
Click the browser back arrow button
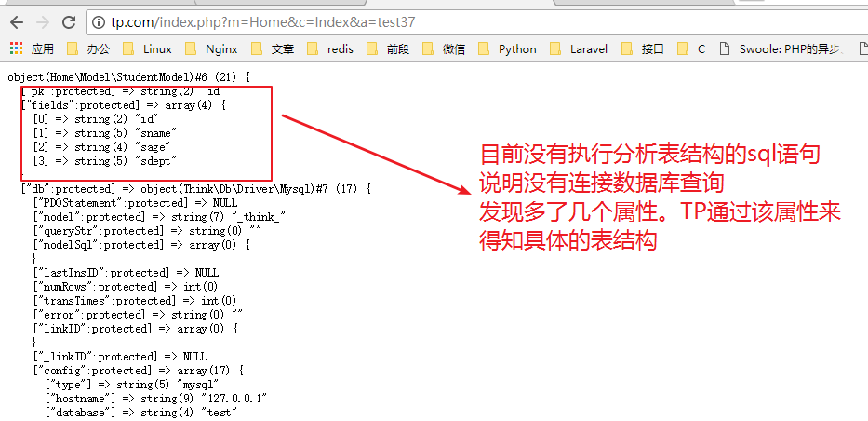[x=16, y=20]
